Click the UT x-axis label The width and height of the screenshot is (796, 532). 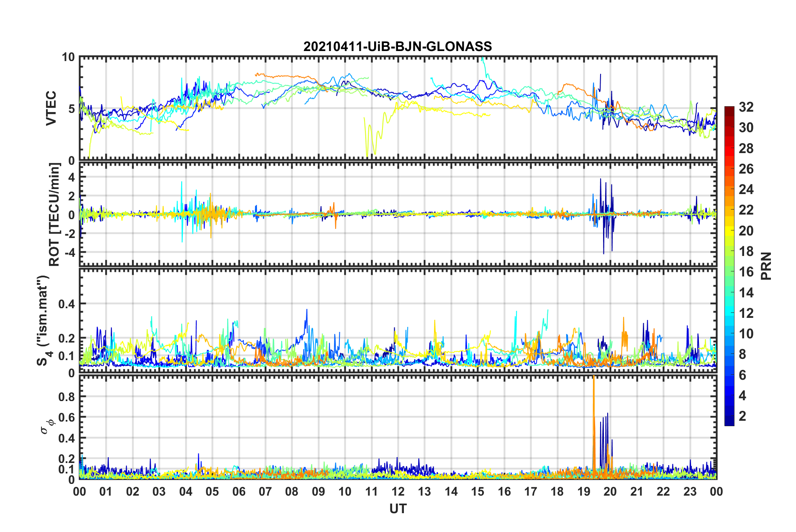click(x=398, y=509)
